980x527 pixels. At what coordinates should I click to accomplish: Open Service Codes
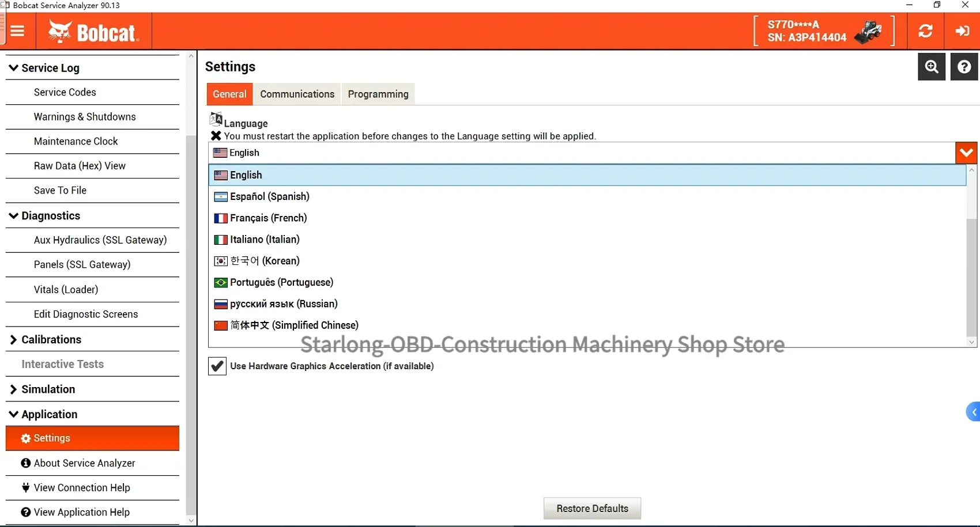92,92
